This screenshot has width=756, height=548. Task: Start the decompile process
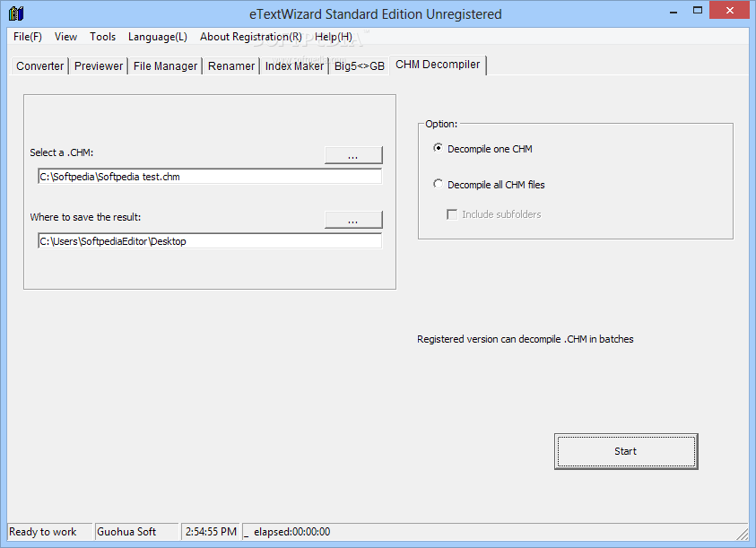pos(626,451)
